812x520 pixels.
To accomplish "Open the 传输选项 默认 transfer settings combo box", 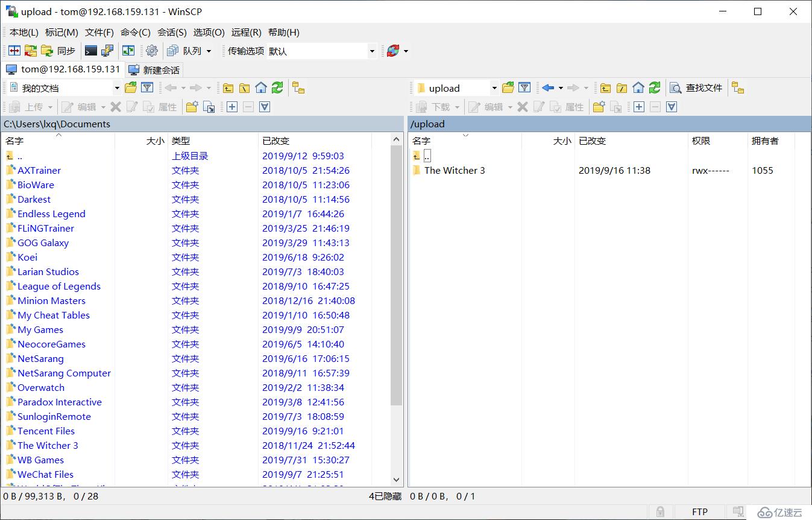I will click(301, 51).
